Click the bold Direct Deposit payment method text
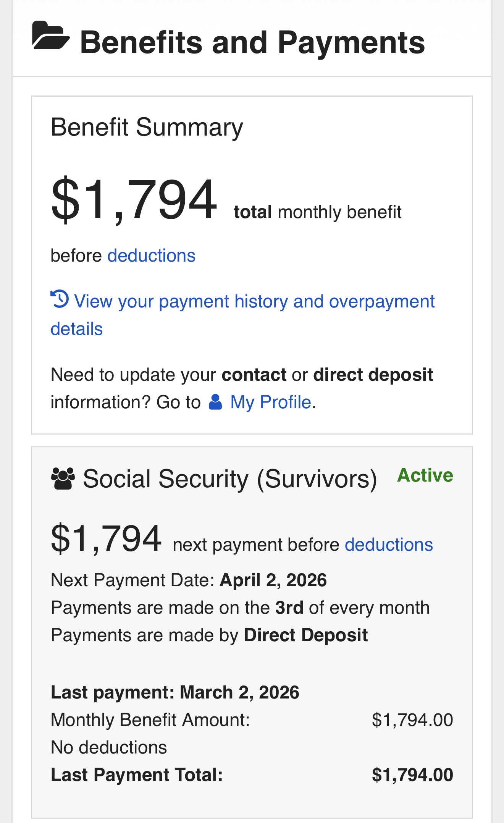 pyautogui.click(x=306, y=635)
